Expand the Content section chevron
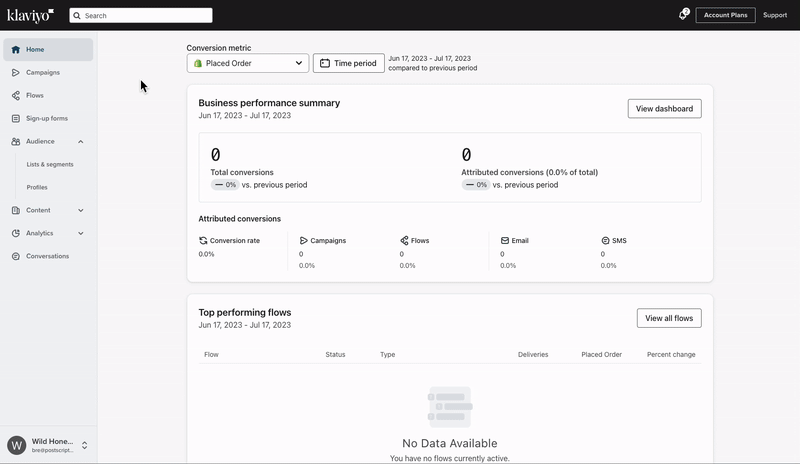This screenshot has height=464, width=800. pyautogui.click(x=81, y=210)
